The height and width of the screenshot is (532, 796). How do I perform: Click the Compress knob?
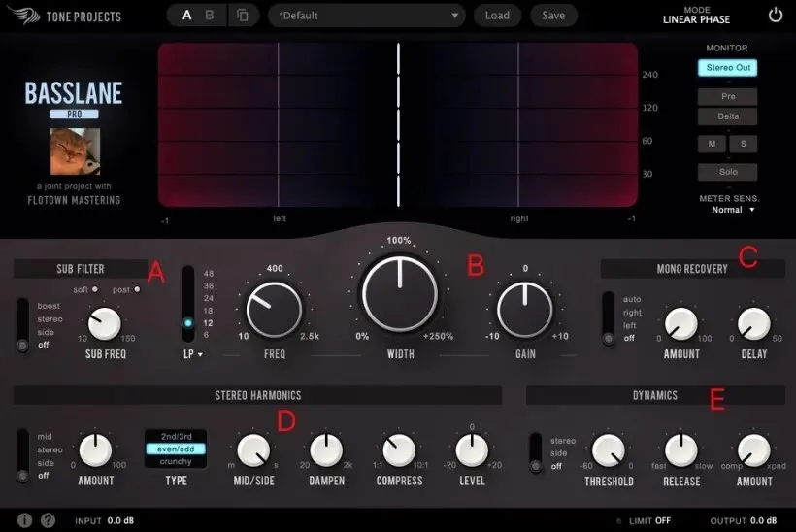click(399, 450)
